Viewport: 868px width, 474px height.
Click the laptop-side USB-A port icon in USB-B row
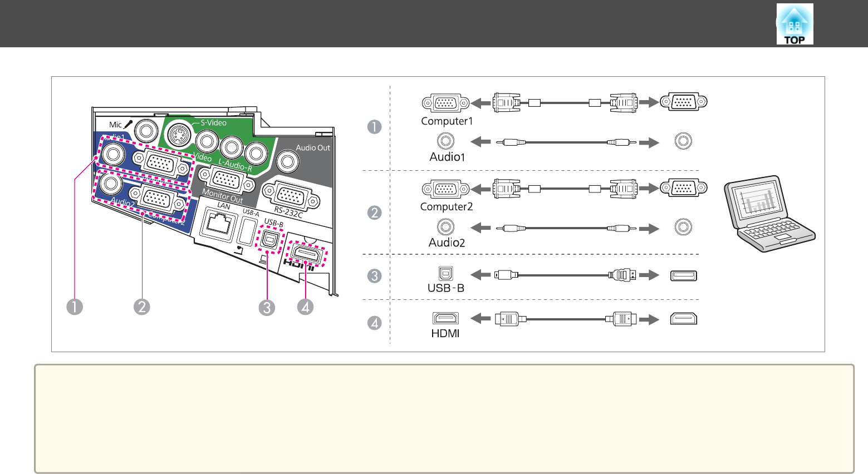pos(684,275)
